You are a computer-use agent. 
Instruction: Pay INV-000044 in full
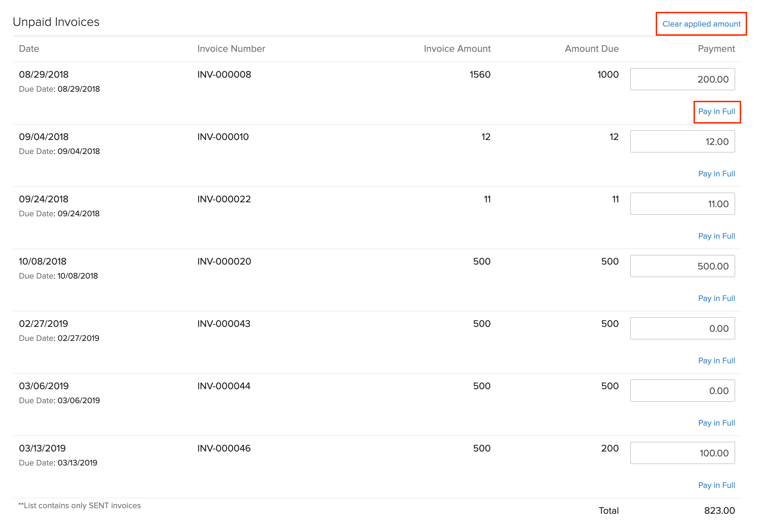(x=717, y=423)
